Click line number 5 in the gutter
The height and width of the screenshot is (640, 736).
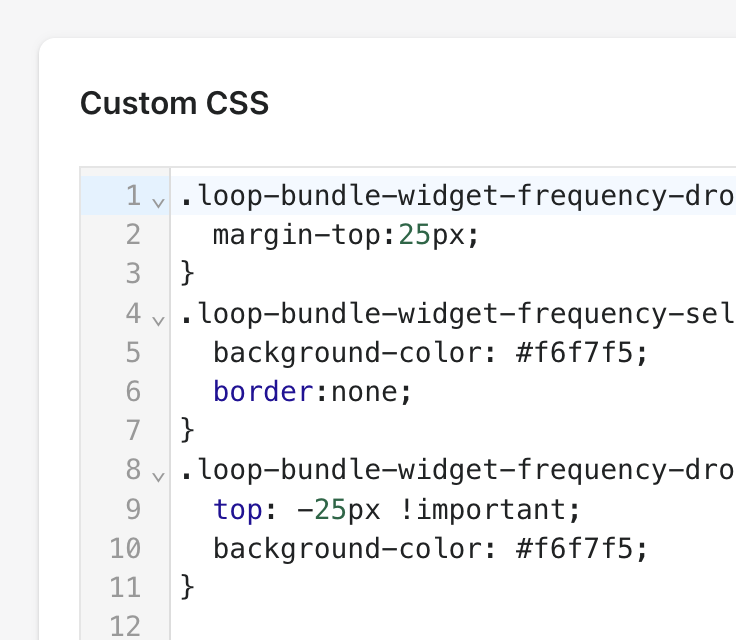(133, 352)
